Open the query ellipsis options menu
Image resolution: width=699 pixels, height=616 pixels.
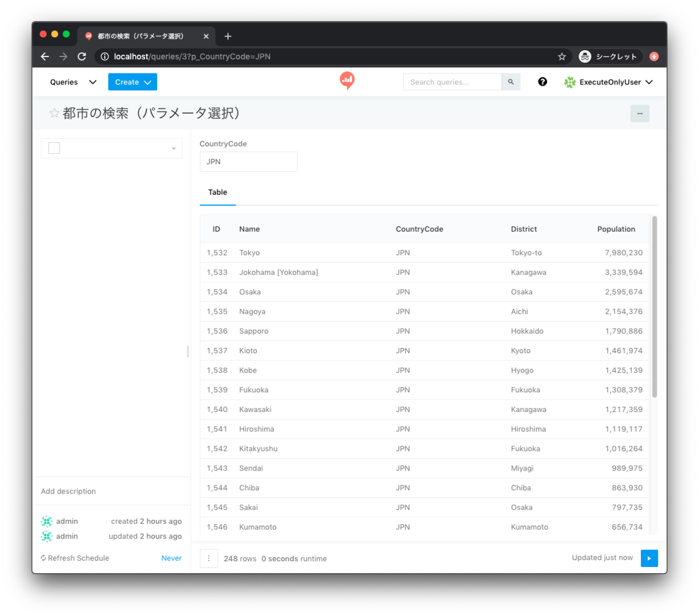pos(640,114)
